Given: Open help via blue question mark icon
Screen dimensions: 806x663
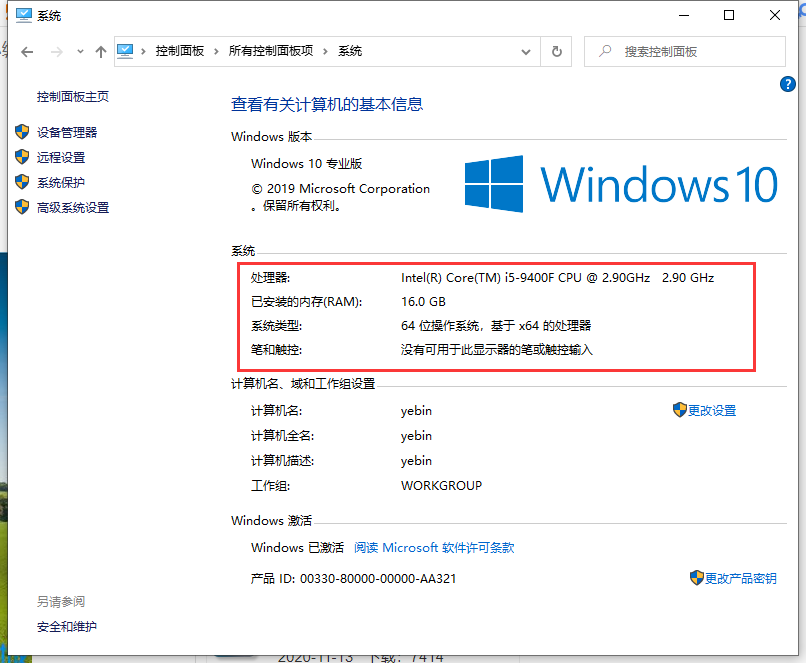Looking at the screenshot, I should [x=787, y=85].
